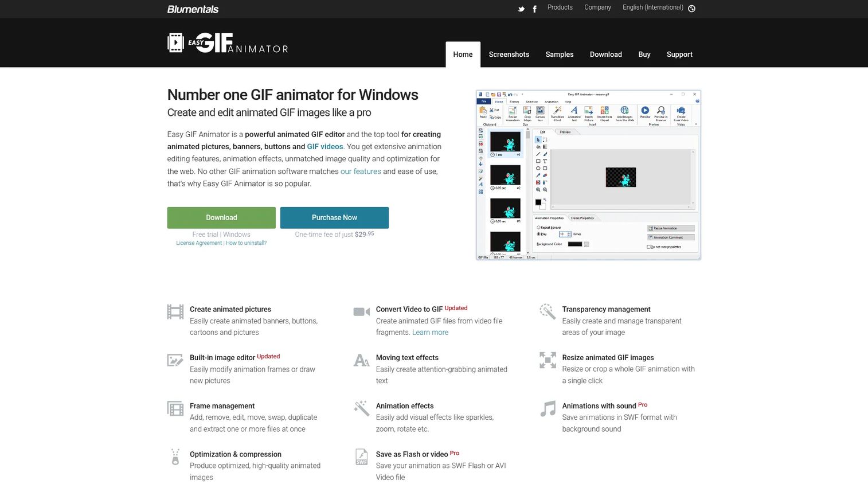The width and height of the screenshot is (868, 488).
Task: Click the film strip icon beside Create animated pictures
Action: click(175, 312)
